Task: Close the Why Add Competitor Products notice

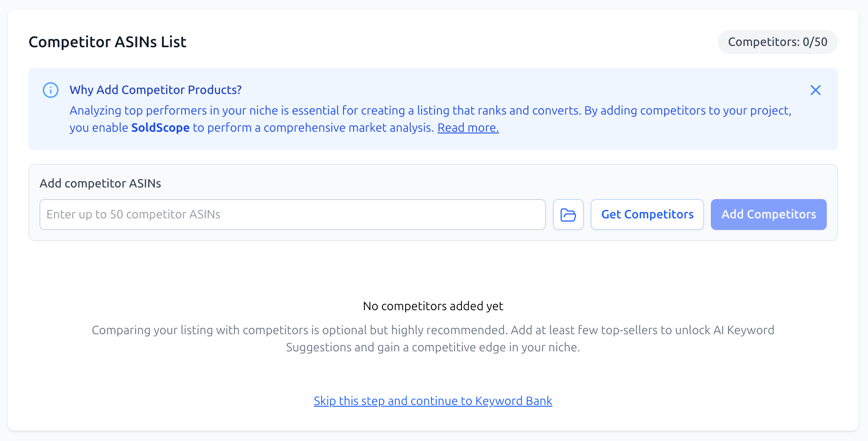Action: (x=815, y=90)
